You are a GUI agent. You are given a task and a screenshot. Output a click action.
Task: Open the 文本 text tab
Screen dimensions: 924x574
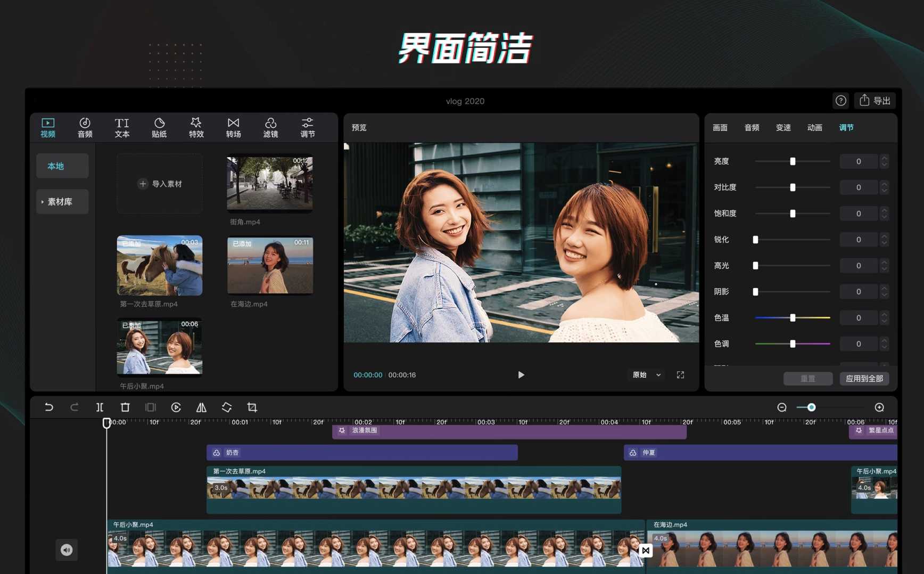point(122,128)
